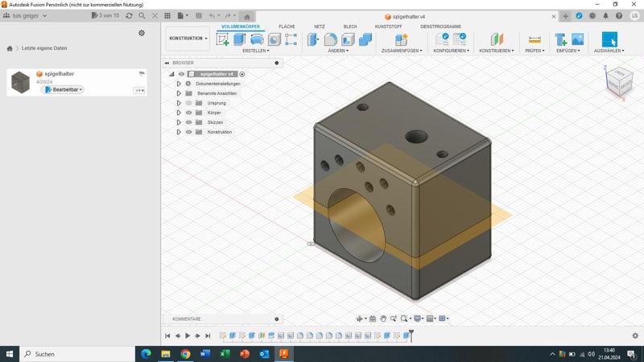Click the Letzte eigene Daten breadcrumb
Image resolution: width=644 pixels, height=362 pixels.
[x=44, y=48]
